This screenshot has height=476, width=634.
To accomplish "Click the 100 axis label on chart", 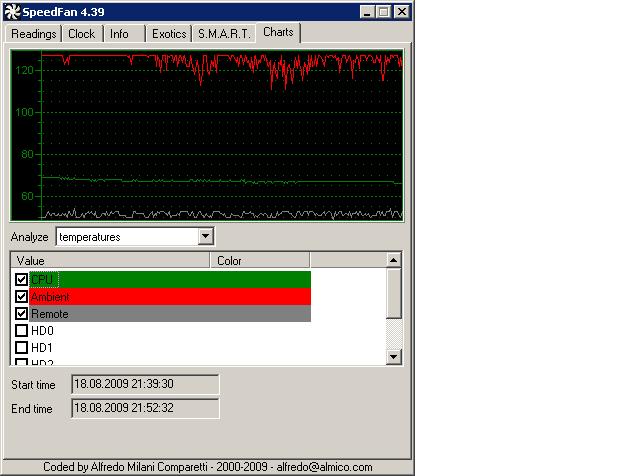I will coord(24,112).
